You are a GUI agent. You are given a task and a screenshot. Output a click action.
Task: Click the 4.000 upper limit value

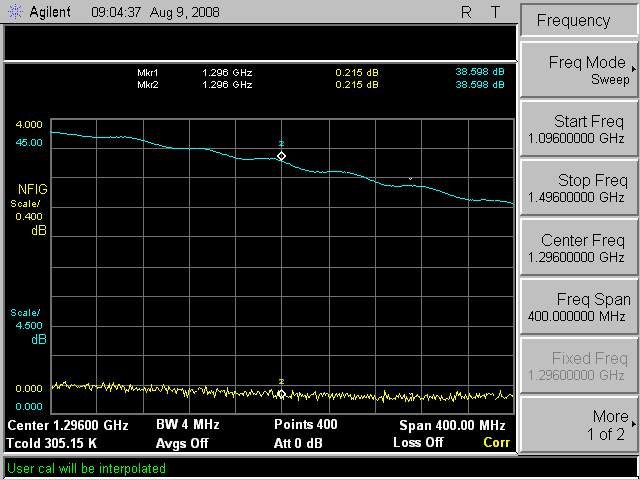pos(29,124)
